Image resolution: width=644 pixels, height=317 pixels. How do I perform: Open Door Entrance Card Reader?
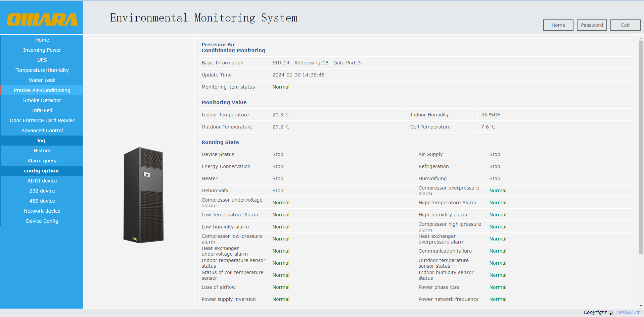[x=42, y=120]
